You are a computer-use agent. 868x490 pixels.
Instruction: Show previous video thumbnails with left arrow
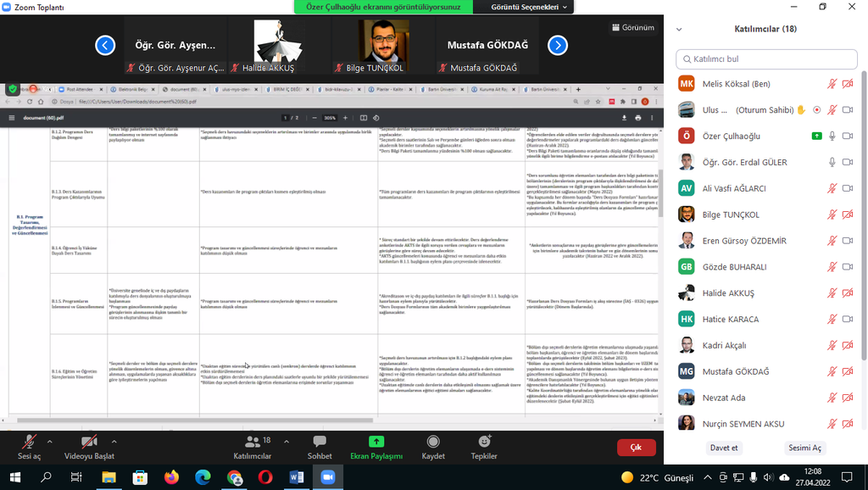point(105,45)
